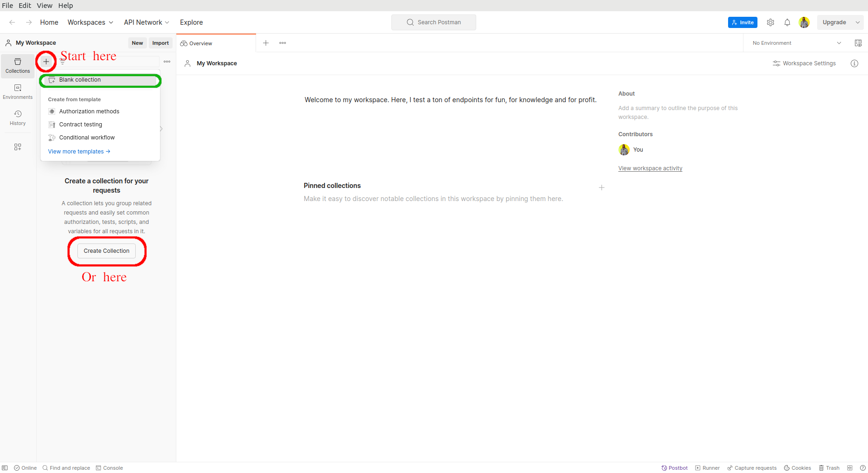Click the notifications bell icon
This screenshot has width=868, height=473.
coord(787,22)
